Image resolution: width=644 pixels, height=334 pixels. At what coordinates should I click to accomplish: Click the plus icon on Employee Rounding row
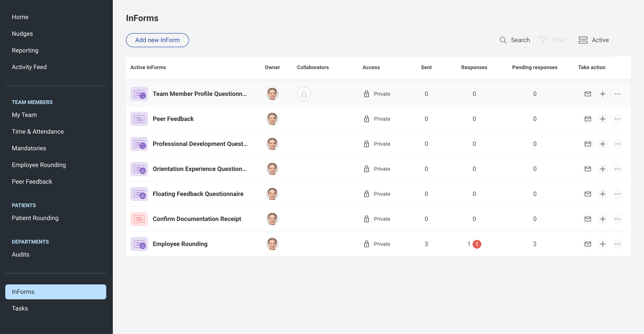(603, 244)
